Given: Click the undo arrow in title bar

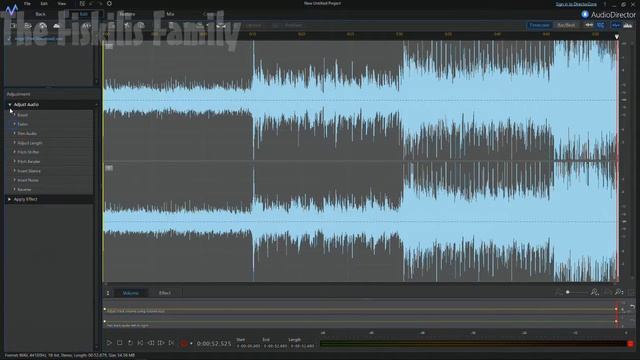Looking at the screenshot, I should (91, 4).
